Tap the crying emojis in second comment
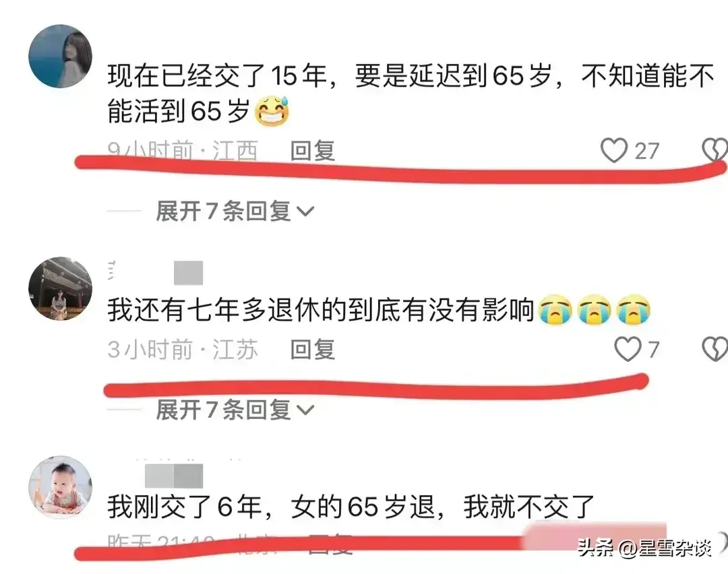 [x=595, y=309]
